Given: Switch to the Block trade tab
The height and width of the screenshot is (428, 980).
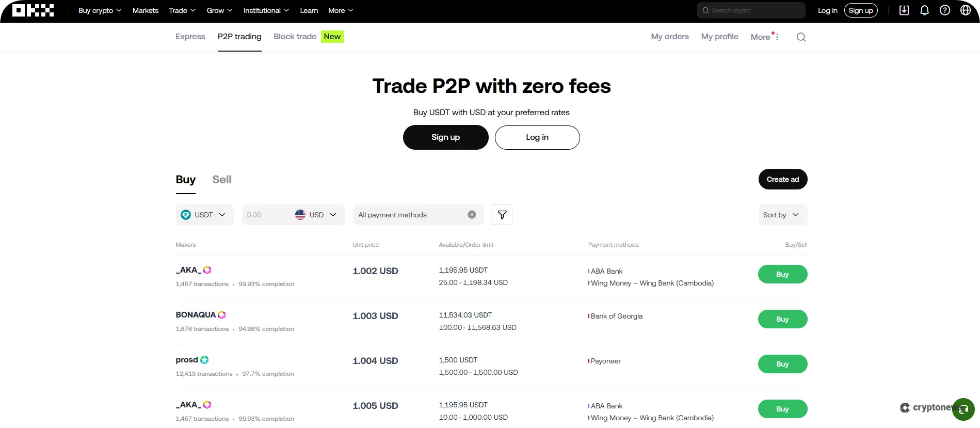Looking at the screenshot, I should [295, 36].
